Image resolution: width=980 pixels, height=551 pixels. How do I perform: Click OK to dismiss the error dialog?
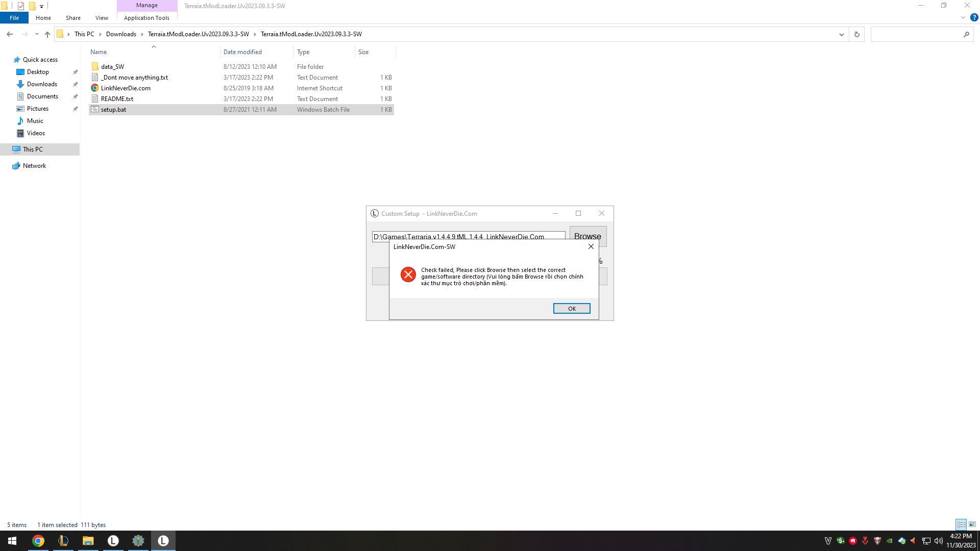click(x=572, y=308)
